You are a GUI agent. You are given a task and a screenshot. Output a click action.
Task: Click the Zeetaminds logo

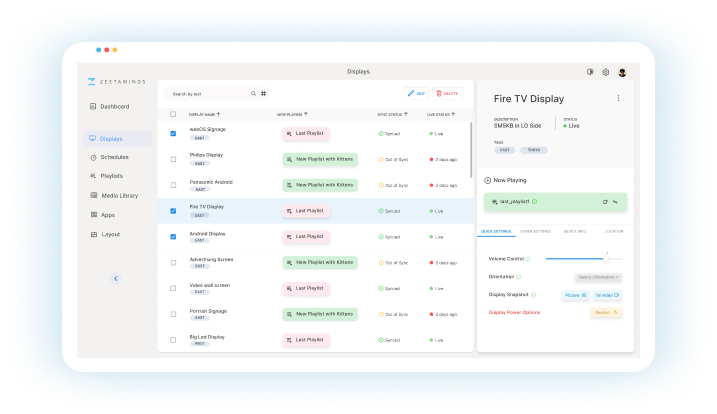point(116,82)
